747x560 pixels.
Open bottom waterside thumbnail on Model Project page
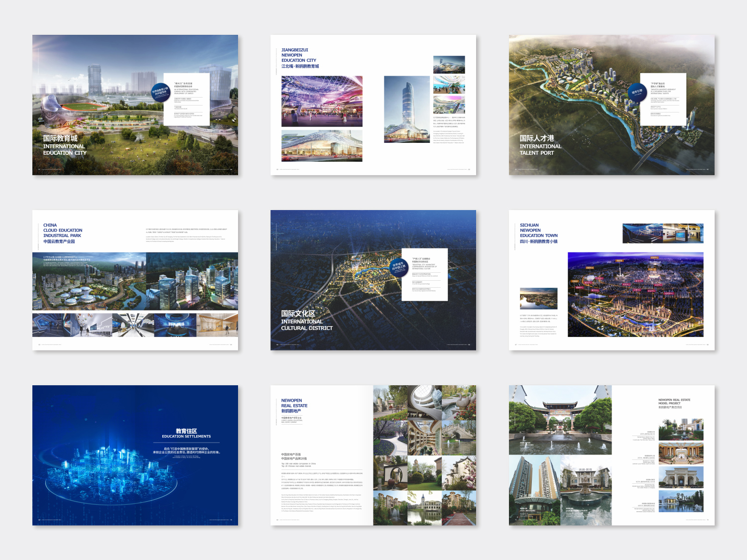681,501
